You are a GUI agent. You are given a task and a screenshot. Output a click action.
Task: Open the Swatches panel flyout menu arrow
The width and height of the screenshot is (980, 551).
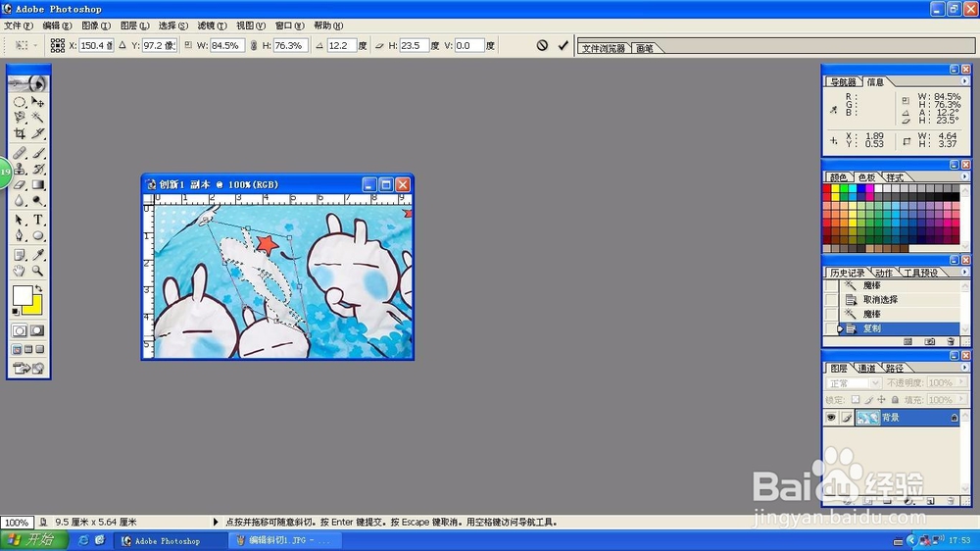tap(963, 176)
